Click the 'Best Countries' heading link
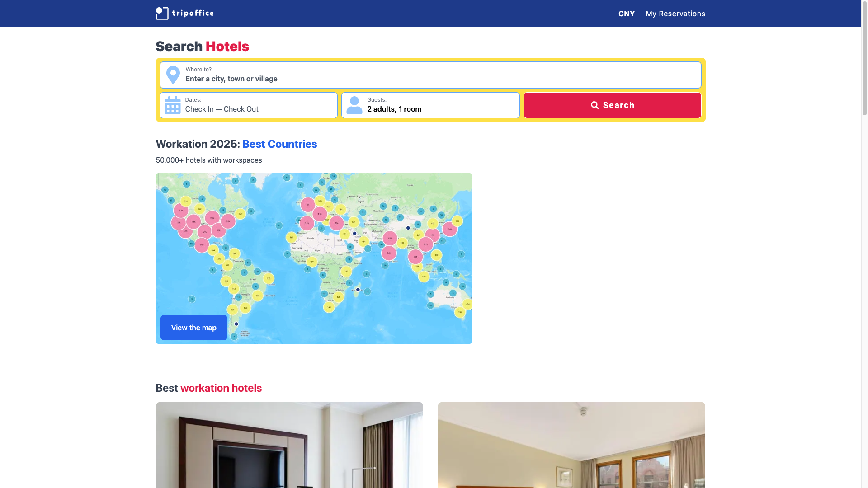Viewport: 868px width, 488px height. point(279,144)
